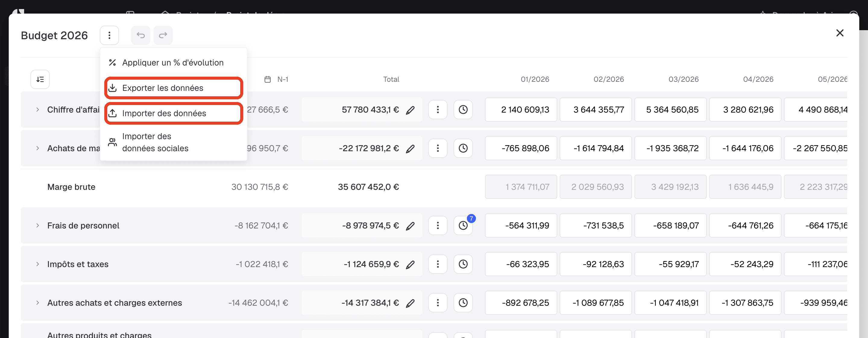868x338 pixels.
Task: Expand the Chiffre d'affaires row
Action: tap(37, 110)
